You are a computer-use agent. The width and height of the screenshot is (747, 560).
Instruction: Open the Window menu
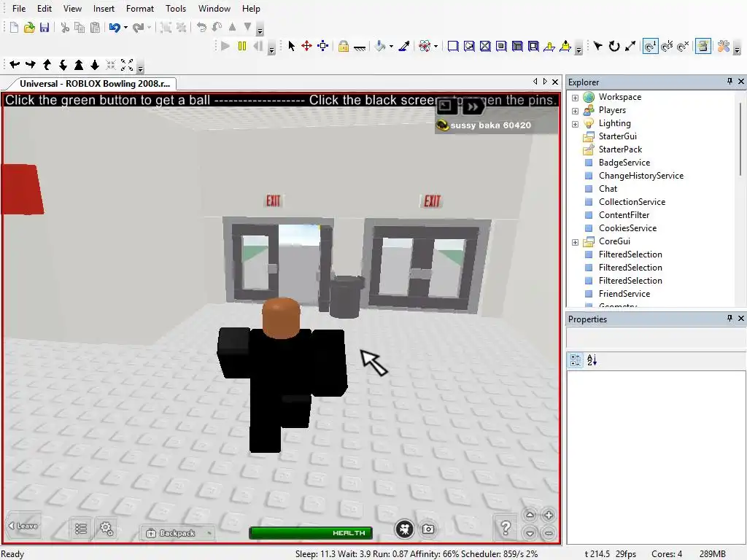point(214,9)
